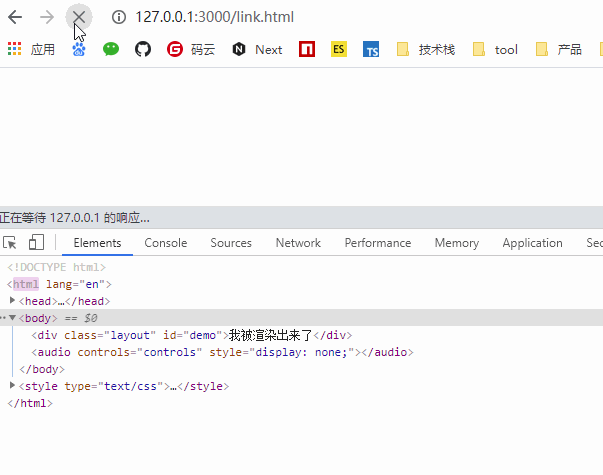Expand the head element node
Image resolution: width=603 pixels, height=475 pixels.
click(x=12, y=300)
